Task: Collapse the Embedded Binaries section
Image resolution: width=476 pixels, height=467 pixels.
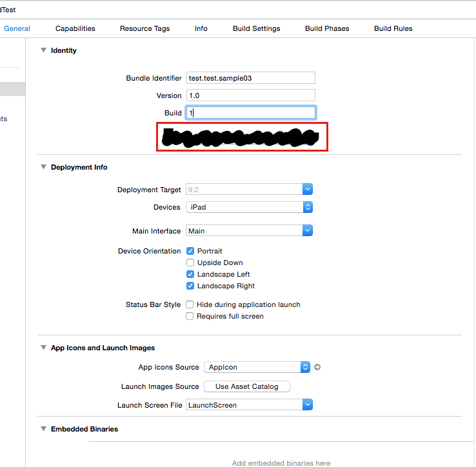Action: [x=43, y=429]
